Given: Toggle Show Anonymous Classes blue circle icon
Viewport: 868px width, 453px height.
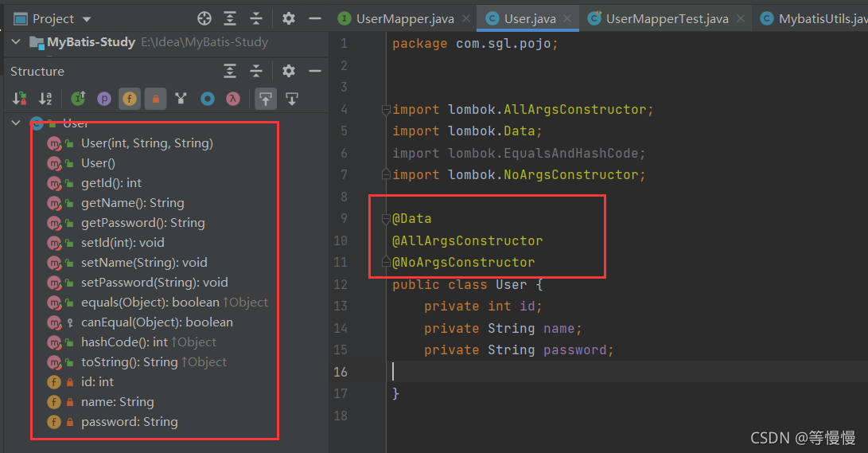Looking at the screenshot, I should pyautogui.click(x=207, y=99).
